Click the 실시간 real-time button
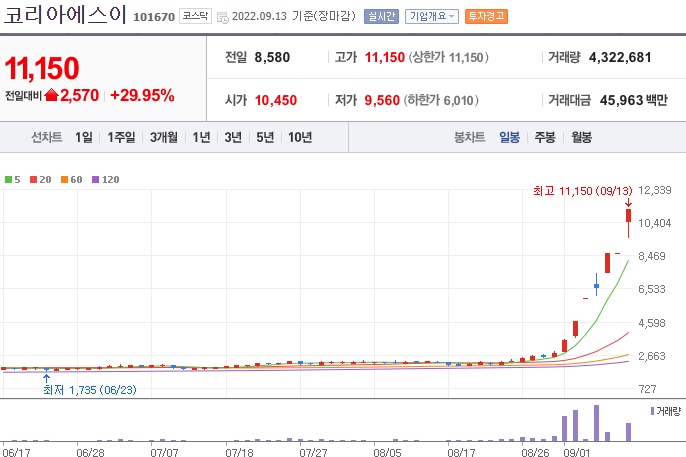This screenshot has width=686, height=457. pyautogui.click(x=381, y=16)
